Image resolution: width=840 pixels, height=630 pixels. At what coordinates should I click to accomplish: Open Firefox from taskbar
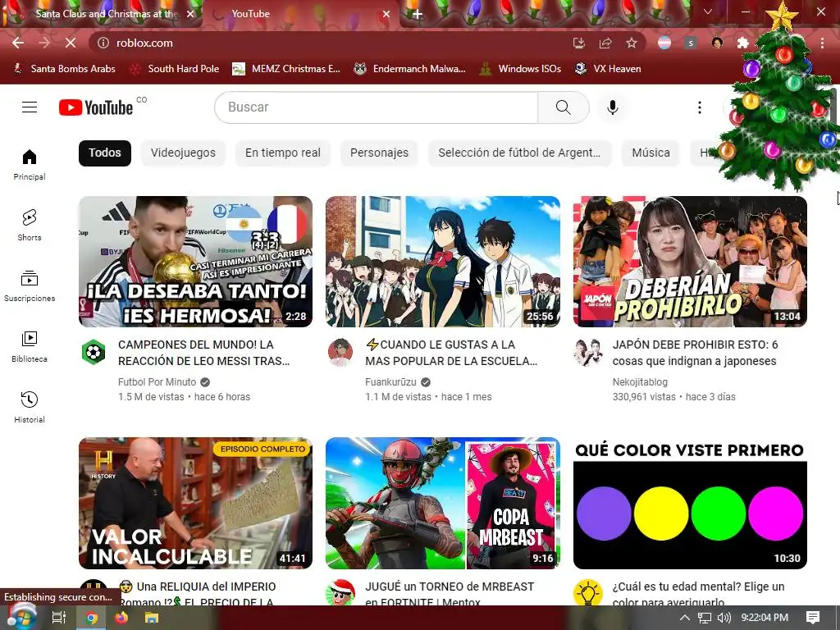click(121, 618)
